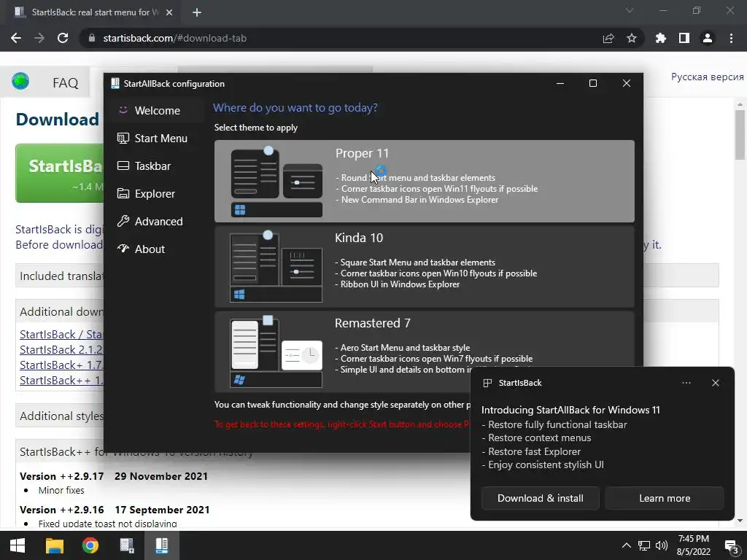Image resolution: width=747 pixels, height=560 pixels.
Task: Click the site lock icon
Action: click(x=92, y=38)
